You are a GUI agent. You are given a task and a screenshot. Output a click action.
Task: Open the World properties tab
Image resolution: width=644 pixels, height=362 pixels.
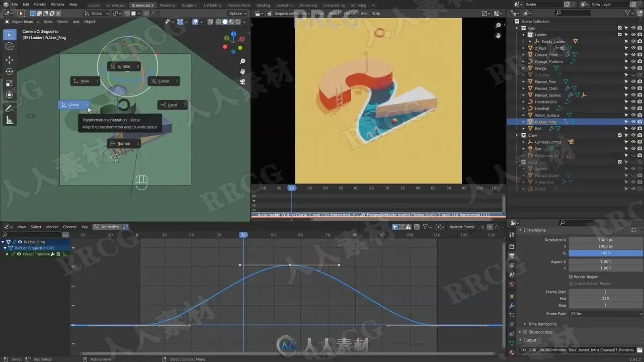click(512, 285)
